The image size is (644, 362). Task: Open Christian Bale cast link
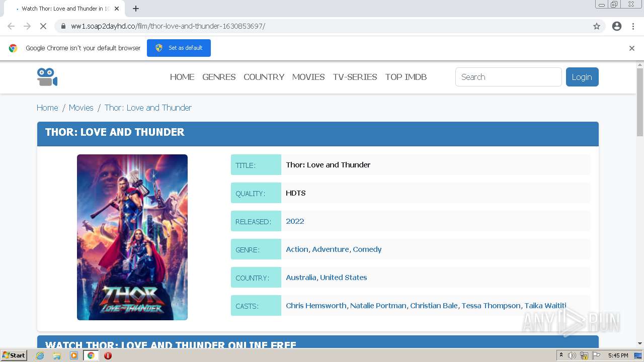[434, 306]
